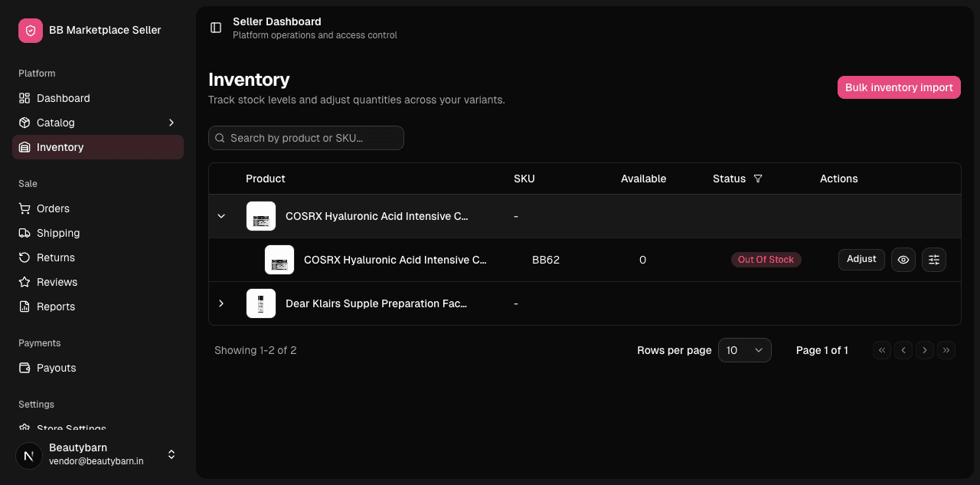The width and height of the screenshot is (980, 485).
Task: Open the Catalog menu item
Action: pyautogui.click(x=98, y=123)
